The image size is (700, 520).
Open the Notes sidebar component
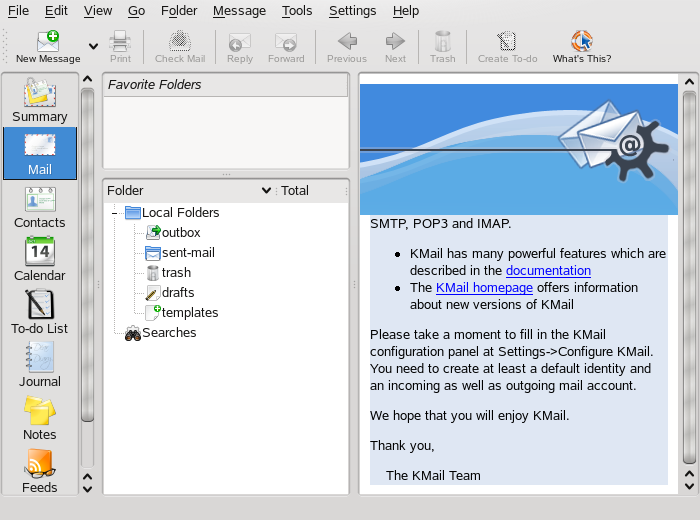pyautogui.click(x=40, y=418)
